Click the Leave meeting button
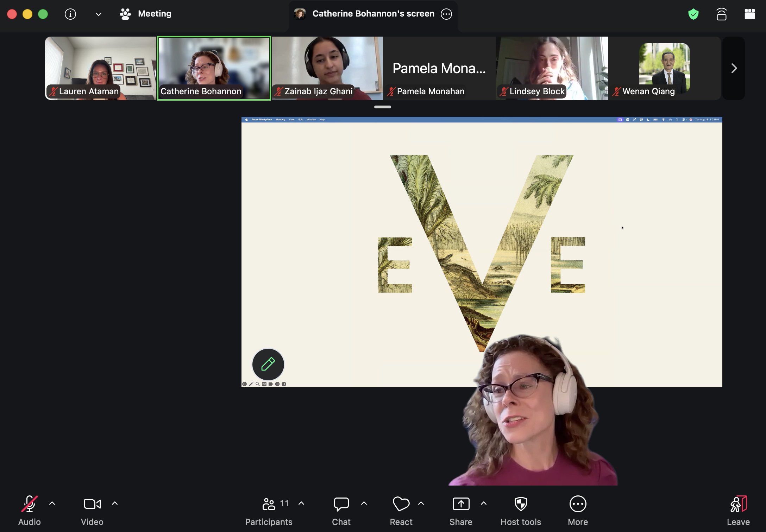 738,511
